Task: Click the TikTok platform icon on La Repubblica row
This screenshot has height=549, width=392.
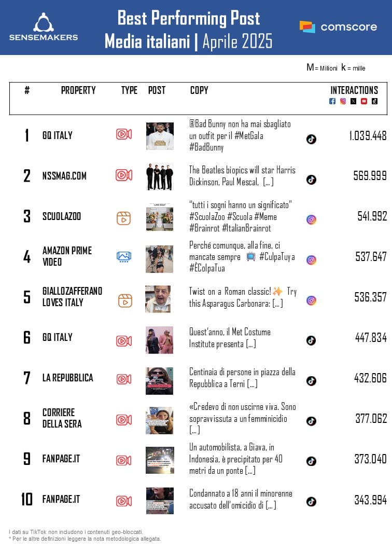Action: (311, 381)
